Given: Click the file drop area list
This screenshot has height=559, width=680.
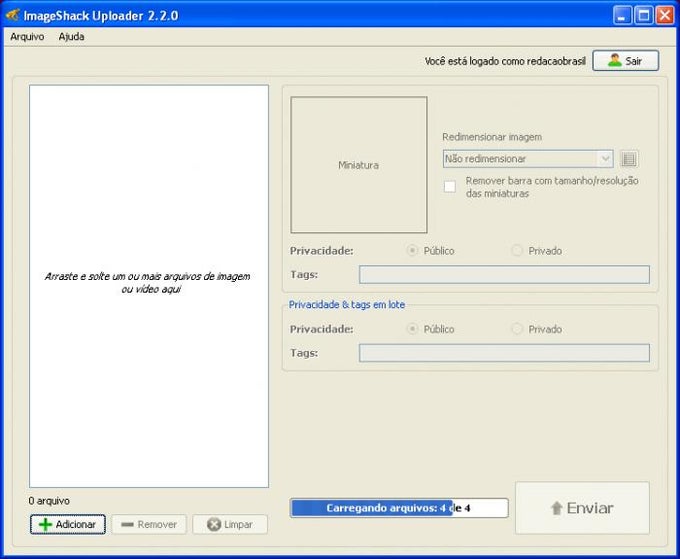Looking at the screenshot, I should (149, 286).
